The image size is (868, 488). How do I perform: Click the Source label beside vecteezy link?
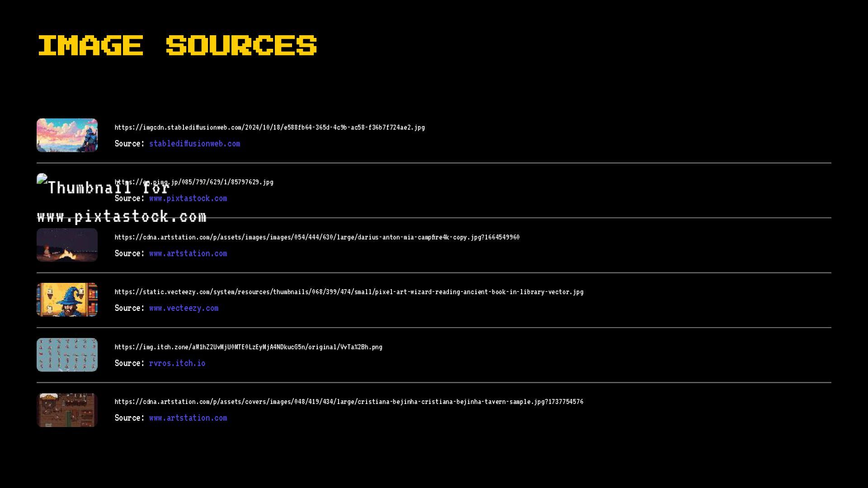129,308
